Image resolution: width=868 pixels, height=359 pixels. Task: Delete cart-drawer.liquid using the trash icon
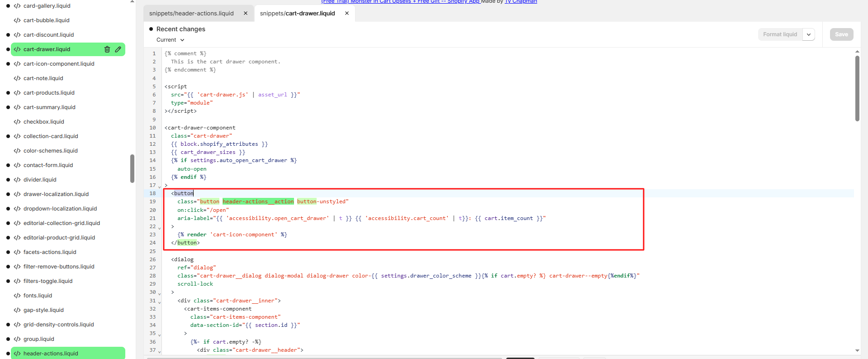(107, 49)
